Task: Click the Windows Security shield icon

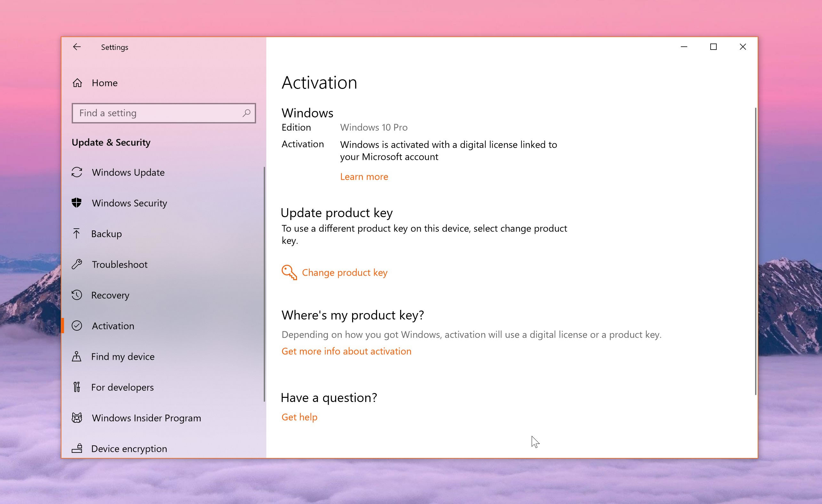Action: 77,203
